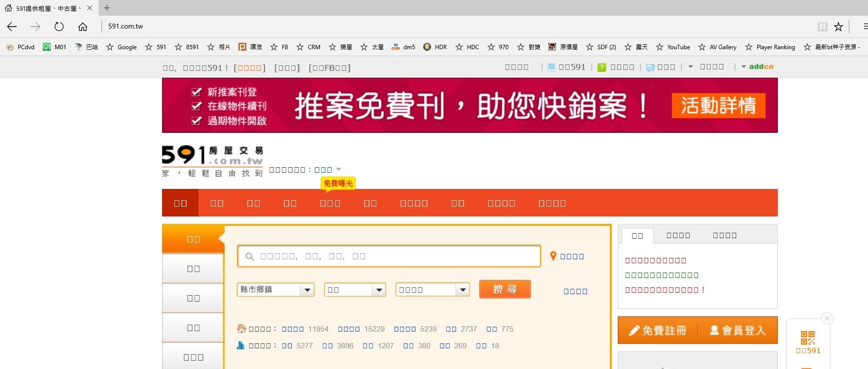This screenshot has width=868, height=369.
Task: Click the browser forward arrow
Action: 35,27
